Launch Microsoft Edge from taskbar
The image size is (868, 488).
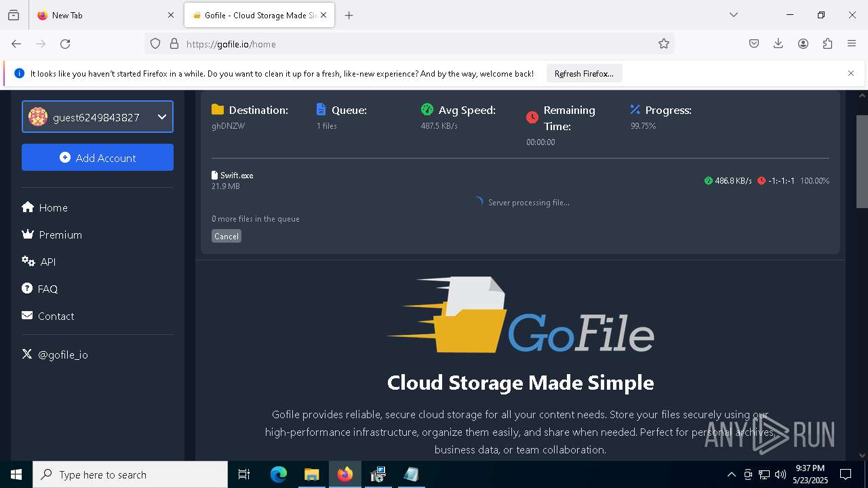(279, 474)
